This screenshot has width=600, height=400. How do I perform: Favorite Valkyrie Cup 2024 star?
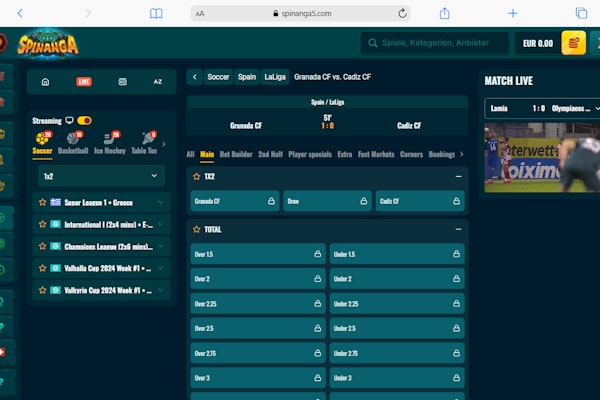tap(42, 290)
